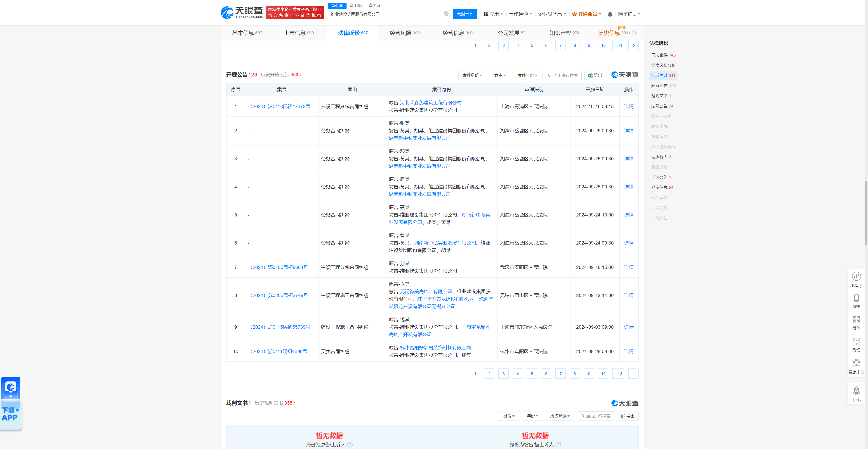Click help icon next to 身份为被告/被上诉人
Screen dimensions: 868x449
(558, 445)
